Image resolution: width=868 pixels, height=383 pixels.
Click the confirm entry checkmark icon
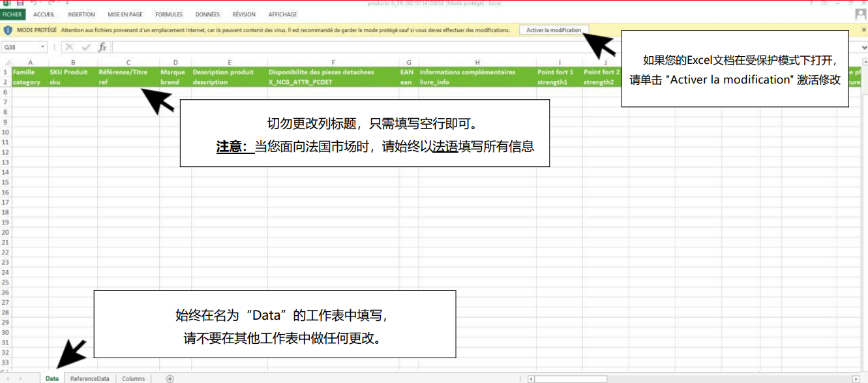86,47
